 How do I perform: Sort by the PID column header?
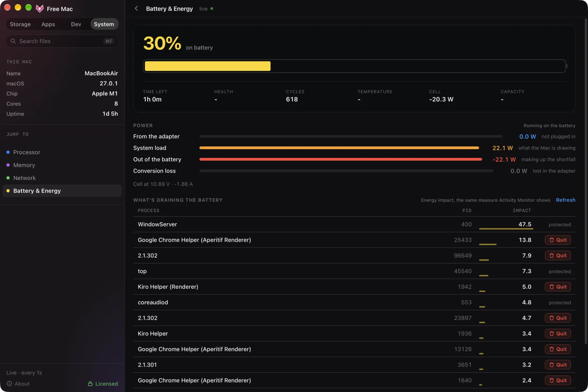467,211
